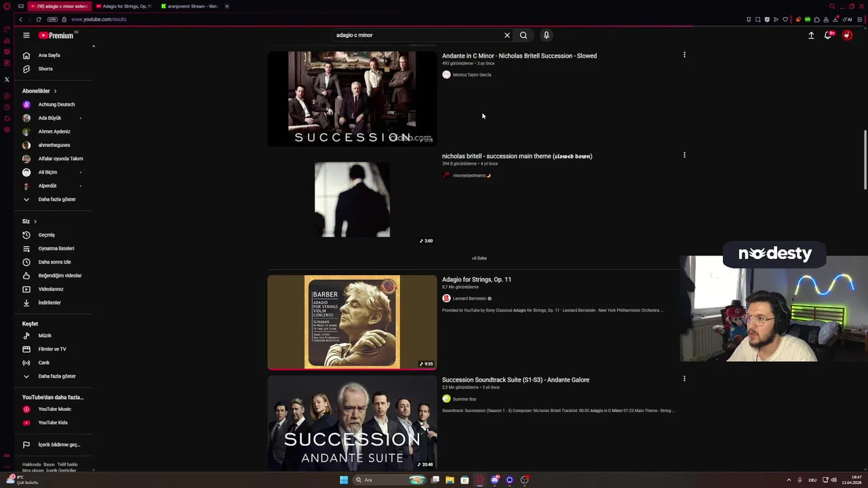
Task: Open YouTube notifications bell
Action: point(828,35)
